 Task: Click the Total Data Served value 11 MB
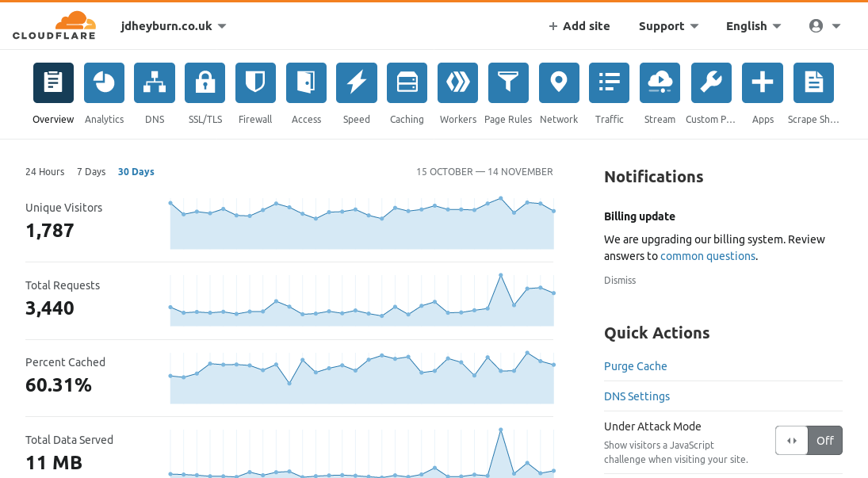[x=54, y=462]
